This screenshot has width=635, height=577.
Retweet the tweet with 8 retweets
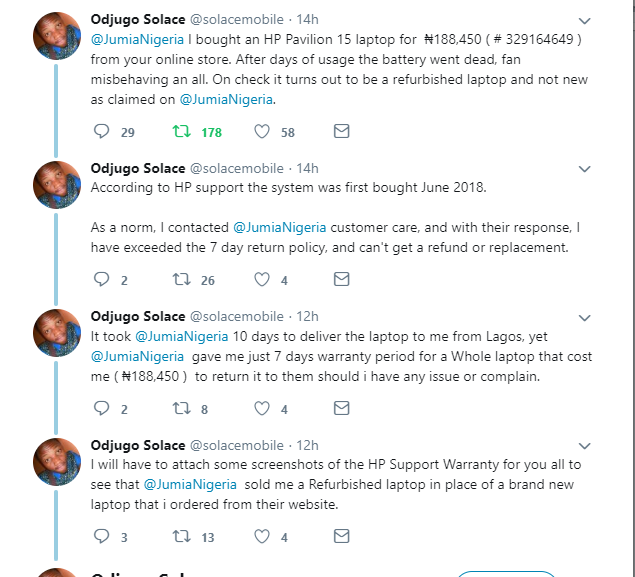(x=181, y=408)
